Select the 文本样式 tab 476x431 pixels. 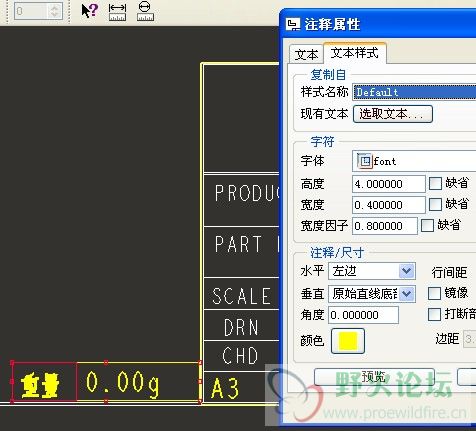(x=355, y=53)
